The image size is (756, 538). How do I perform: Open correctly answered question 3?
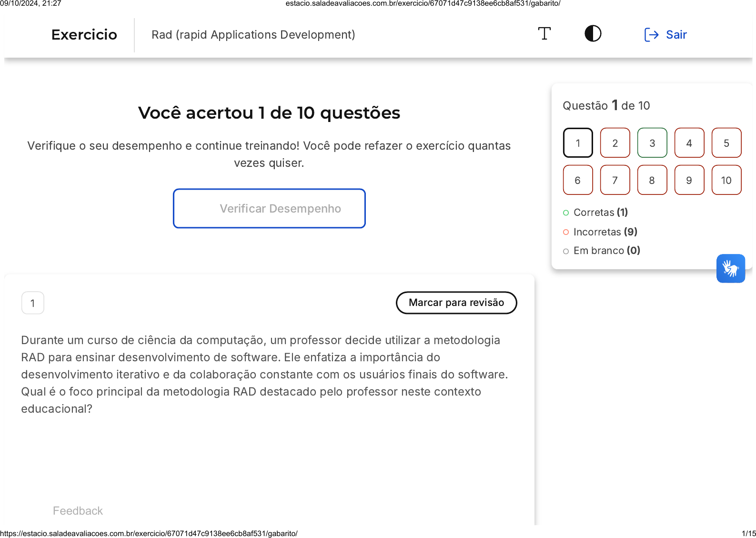coord(652,143)
